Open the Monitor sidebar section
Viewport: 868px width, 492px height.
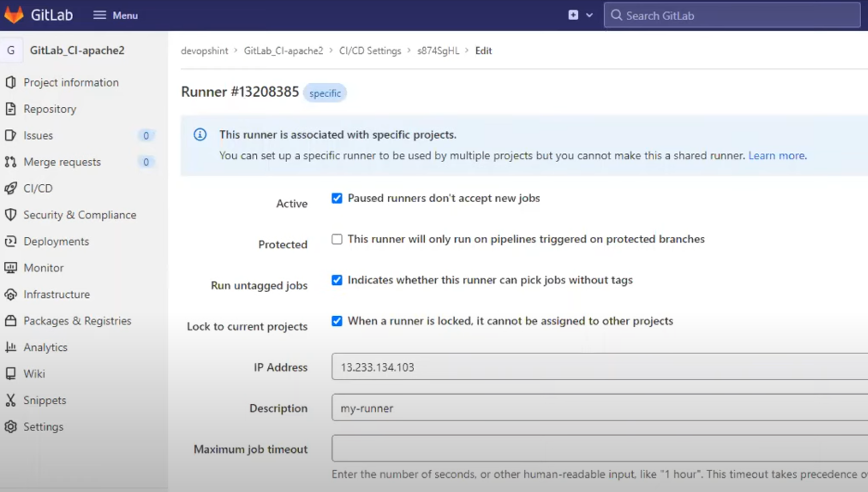point(43,267)
